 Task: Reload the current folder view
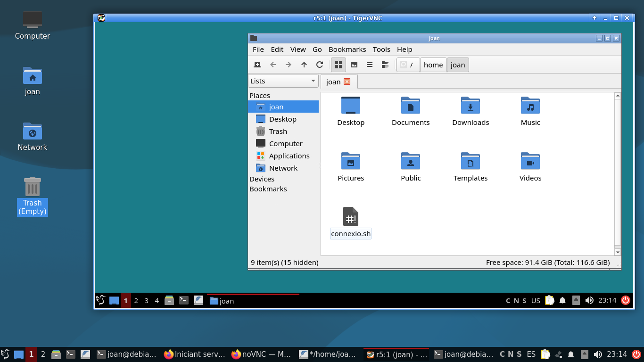tap(320, 65)
